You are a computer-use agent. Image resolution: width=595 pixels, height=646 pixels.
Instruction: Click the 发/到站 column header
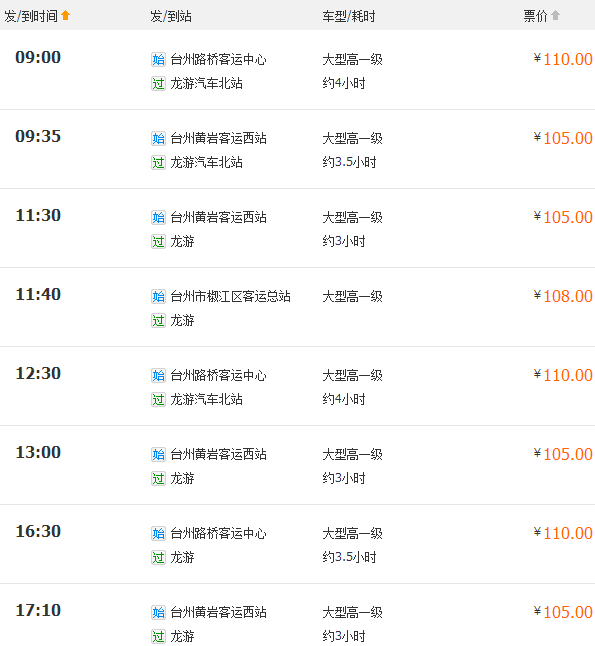point(171,16)
